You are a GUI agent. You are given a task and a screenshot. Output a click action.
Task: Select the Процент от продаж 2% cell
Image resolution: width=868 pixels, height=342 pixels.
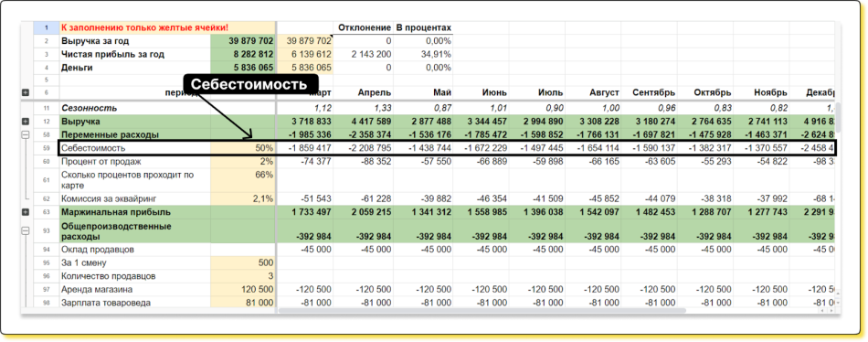pyautogui.click(x=242, y=161)
